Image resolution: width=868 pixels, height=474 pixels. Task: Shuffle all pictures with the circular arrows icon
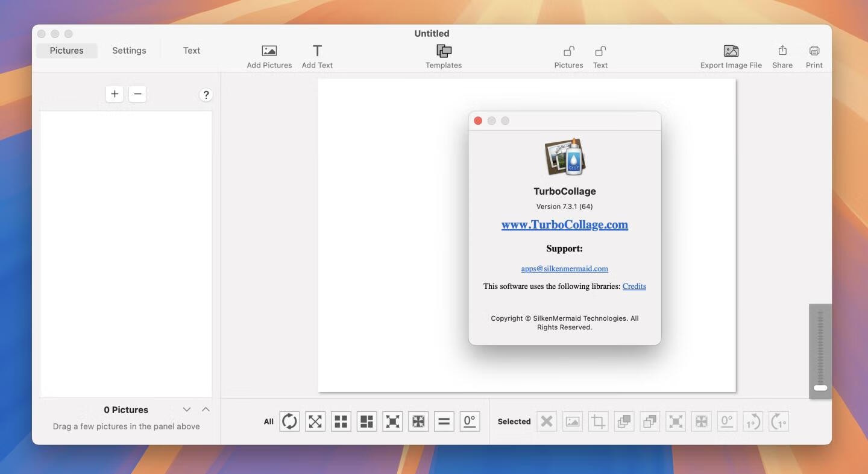click(x=289, y=421)
